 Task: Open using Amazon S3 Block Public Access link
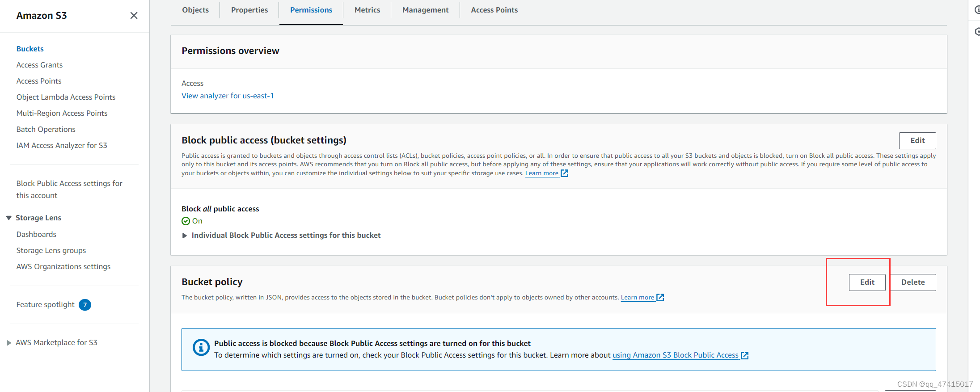click(x=676, y=355)
